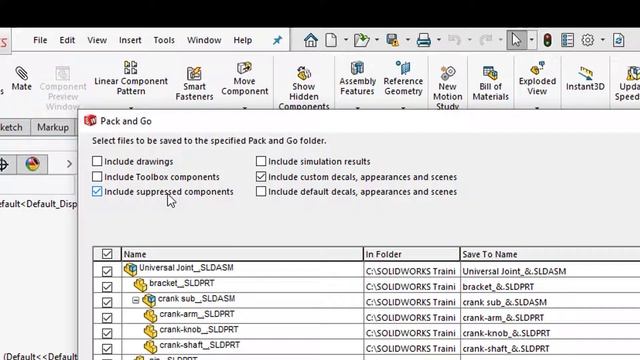Expand the Undo dropdown arrow

(469, 40)
